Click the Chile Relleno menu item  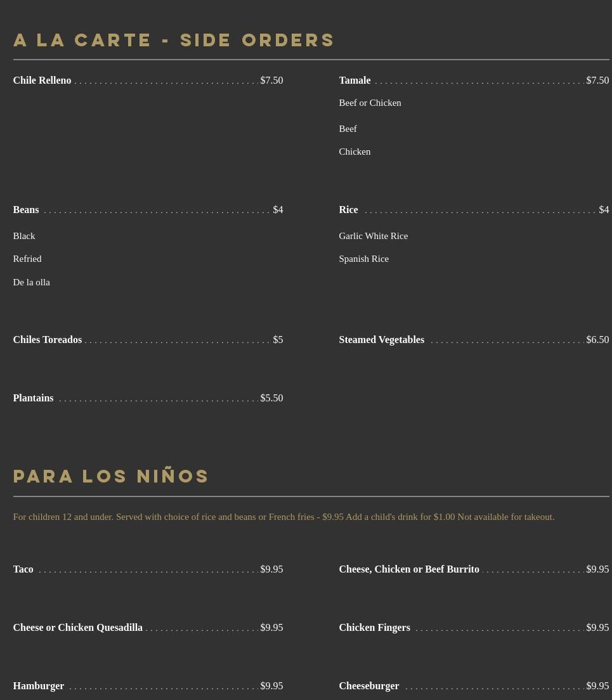tap(42, 81)
